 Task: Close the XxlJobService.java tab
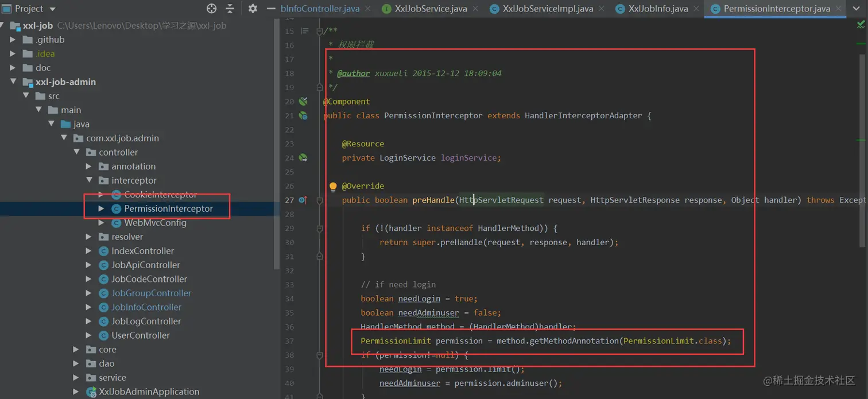[x=476, y=9]
